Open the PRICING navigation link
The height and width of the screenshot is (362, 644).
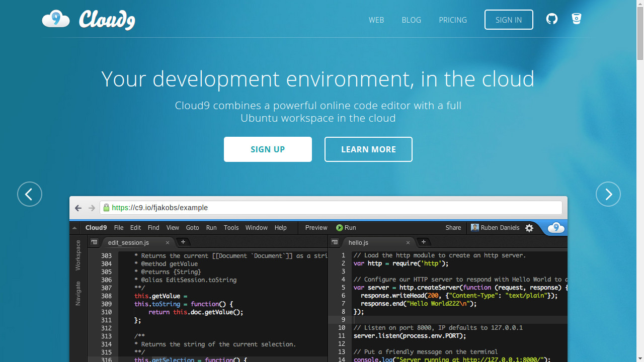tap(453, 20)
